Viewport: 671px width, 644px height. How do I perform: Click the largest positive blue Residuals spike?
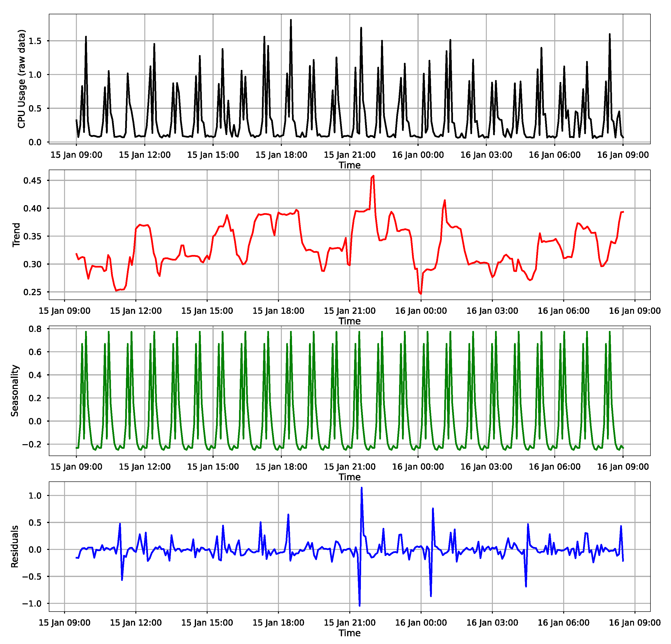[x=362, y=488]
